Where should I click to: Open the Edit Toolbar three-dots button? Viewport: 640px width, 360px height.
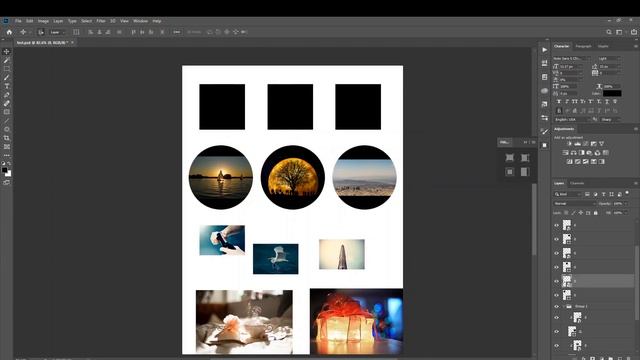(x=7, y=155)
